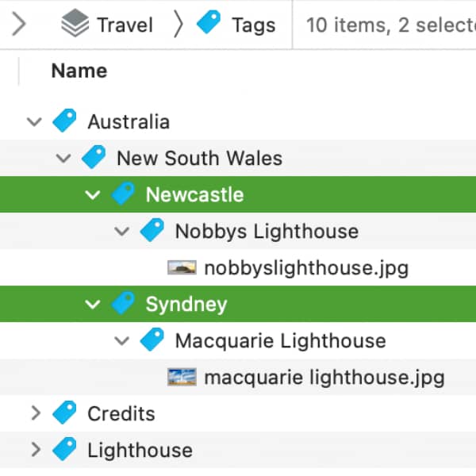Screen dimensions: 476x476
Task: Click the Nobbys Lighthouse tag icon
Action: click(x=152, y=230)
